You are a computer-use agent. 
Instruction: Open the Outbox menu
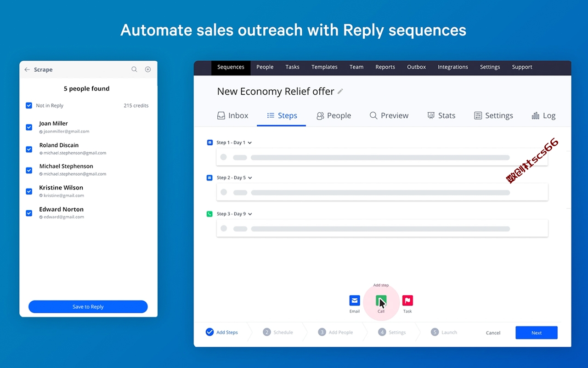click(x=417, y=67)
